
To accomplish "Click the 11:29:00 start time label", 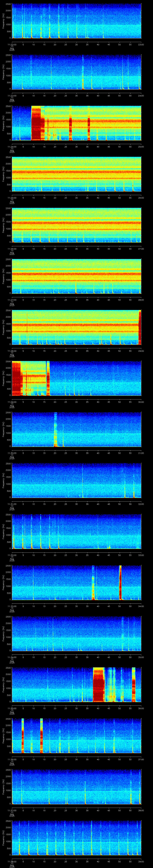I will pyautogui.click(x=12, y=402).
